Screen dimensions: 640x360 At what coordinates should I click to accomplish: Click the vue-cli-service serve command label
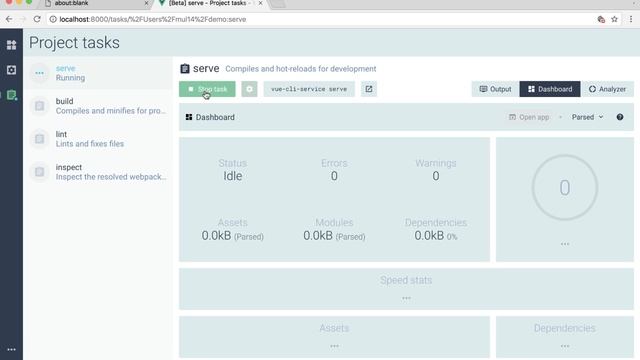click(309, 89)
